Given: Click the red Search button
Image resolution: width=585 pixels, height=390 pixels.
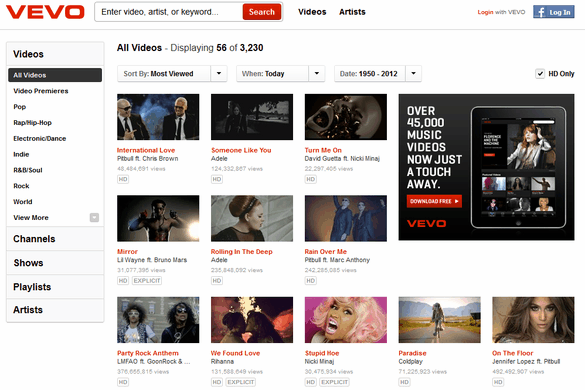Looking at the screenshot, I should click(262, 12).
